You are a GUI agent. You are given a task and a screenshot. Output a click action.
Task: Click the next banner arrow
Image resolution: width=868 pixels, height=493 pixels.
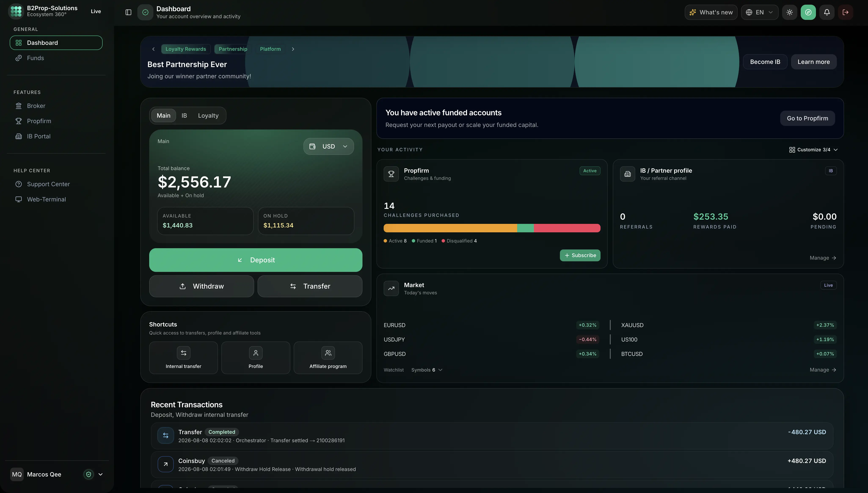pos(293,49)
